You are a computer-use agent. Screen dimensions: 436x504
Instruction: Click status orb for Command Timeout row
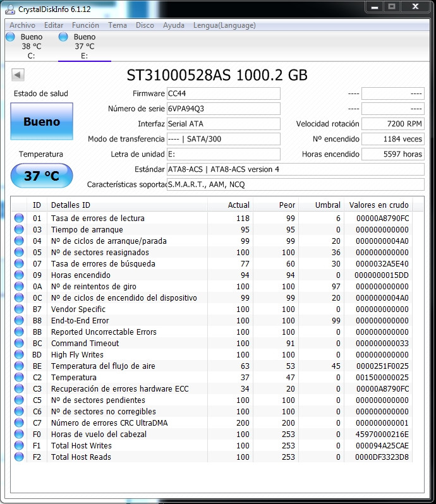19,344
